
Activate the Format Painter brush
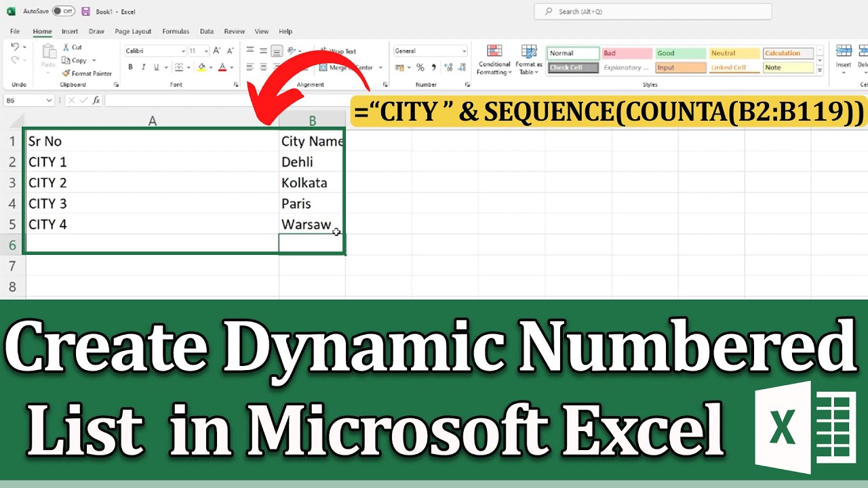(66, 73)
